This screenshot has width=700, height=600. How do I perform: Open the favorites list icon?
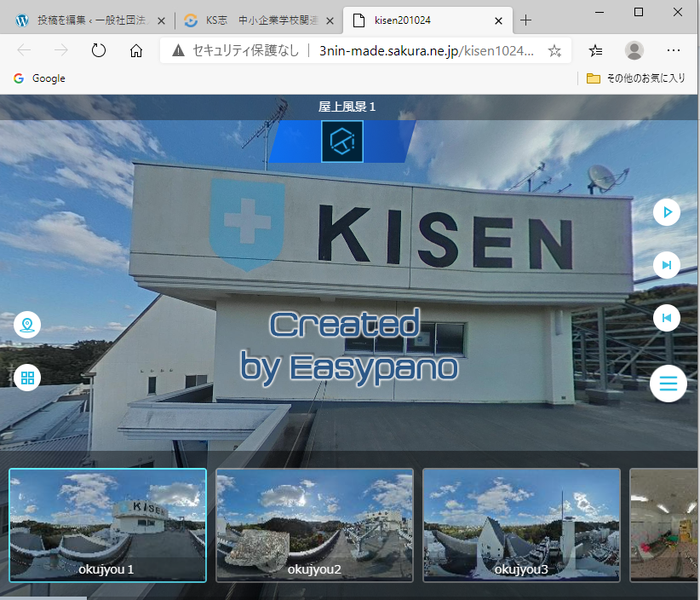point(595,50)
